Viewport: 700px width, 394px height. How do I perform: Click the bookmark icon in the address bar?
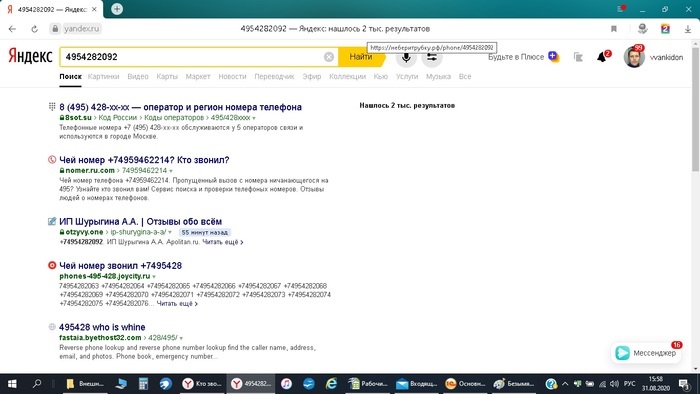(x=614, y=29)
